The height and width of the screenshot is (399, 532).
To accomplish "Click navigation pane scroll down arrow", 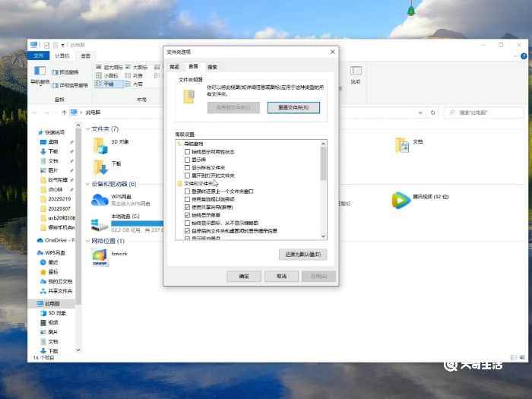I will (x=78, y=350).
